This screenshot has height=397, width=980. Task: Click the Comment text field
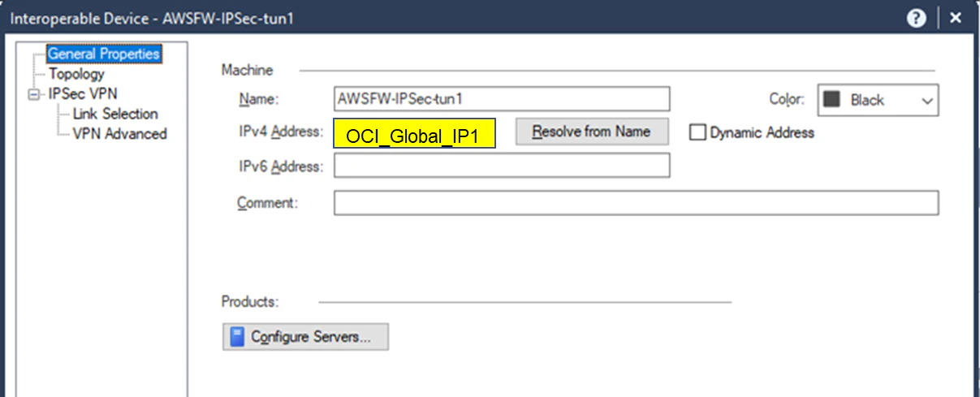(x=637, y=203)
